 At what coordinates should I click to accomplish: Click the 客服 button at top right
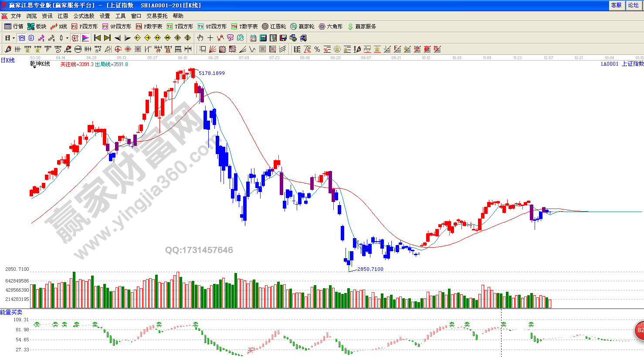616,5
